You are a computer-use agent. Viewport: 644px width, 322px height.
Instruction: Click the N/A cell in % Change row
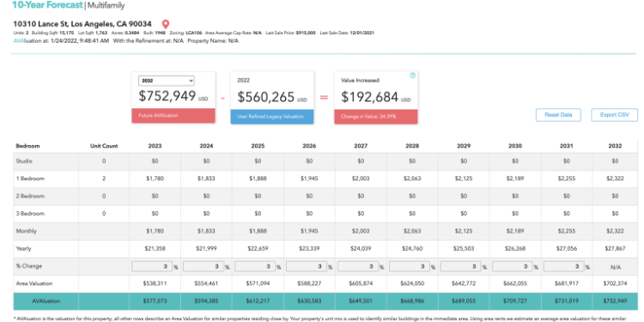click(x=616, y=266)
